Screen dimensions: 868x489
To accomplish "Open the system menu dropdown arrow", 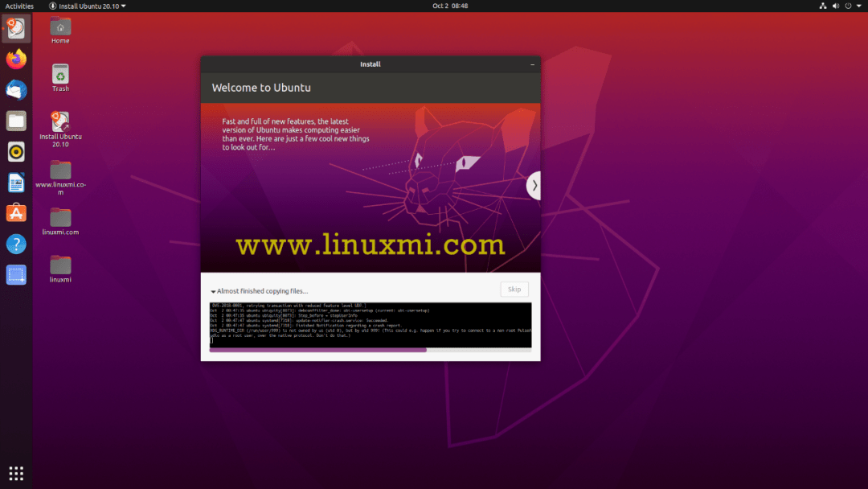I will tap(859, 6).
